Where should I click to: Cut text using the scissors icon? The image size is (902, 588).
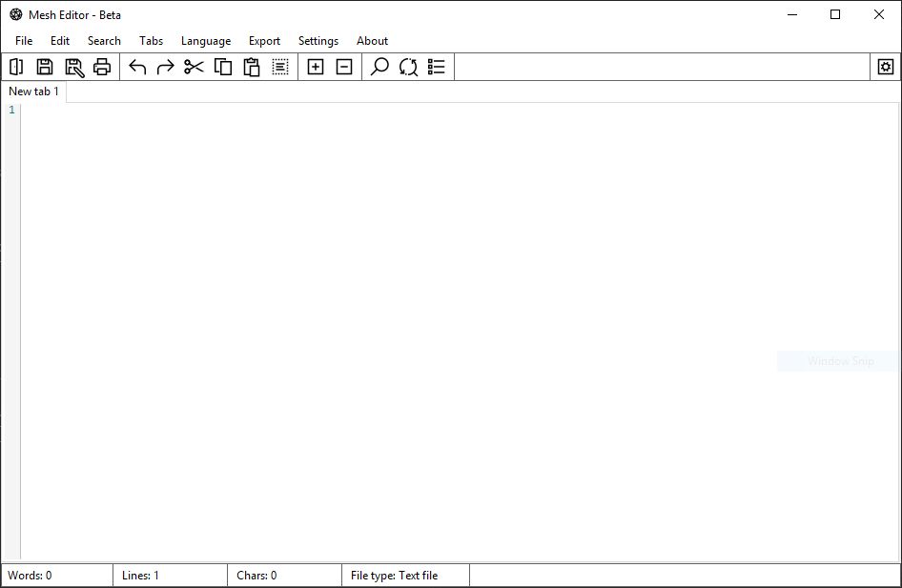coord(194,67)
